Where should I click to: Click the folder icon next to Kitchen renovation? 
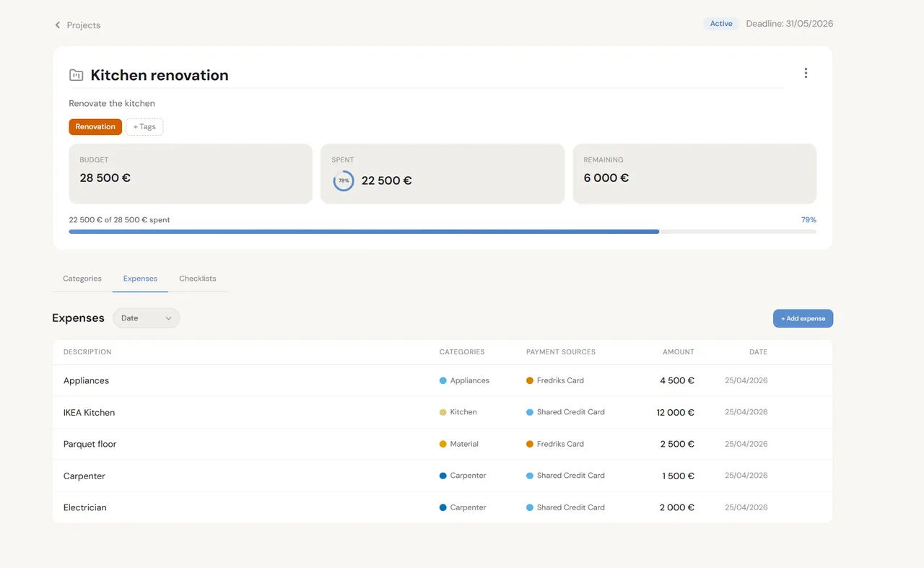tap(76, 75)
